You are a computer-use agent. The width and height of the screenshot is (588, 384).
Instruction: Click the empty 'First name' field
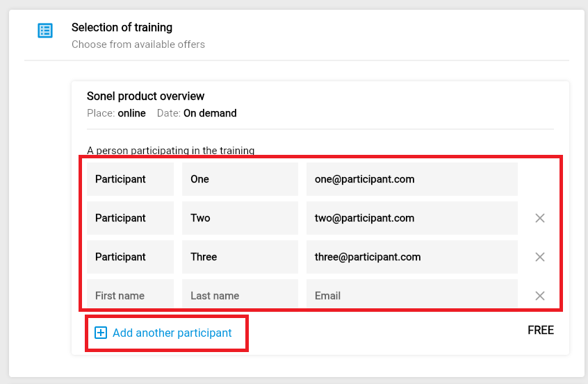130,296
